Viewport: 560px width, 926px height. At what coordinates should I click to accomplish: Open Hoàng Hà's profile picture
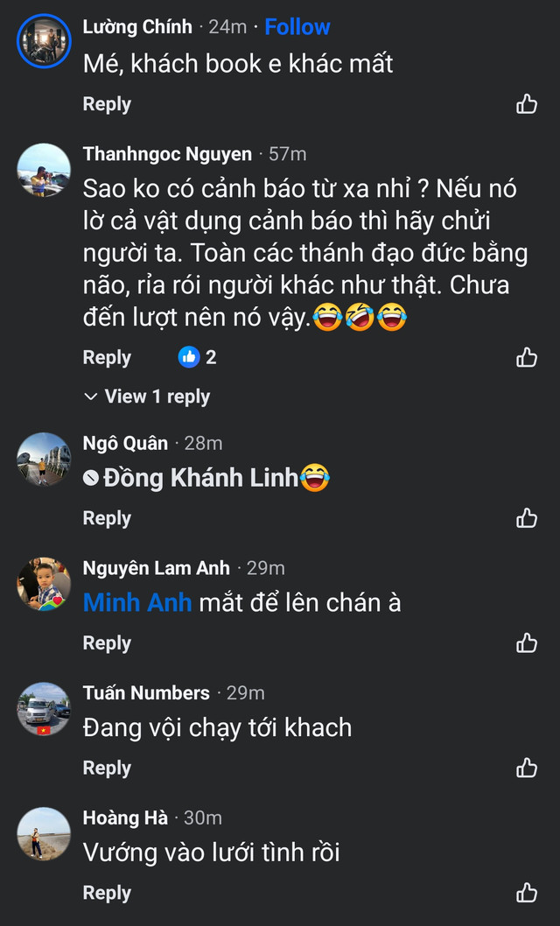coord(44,833)
